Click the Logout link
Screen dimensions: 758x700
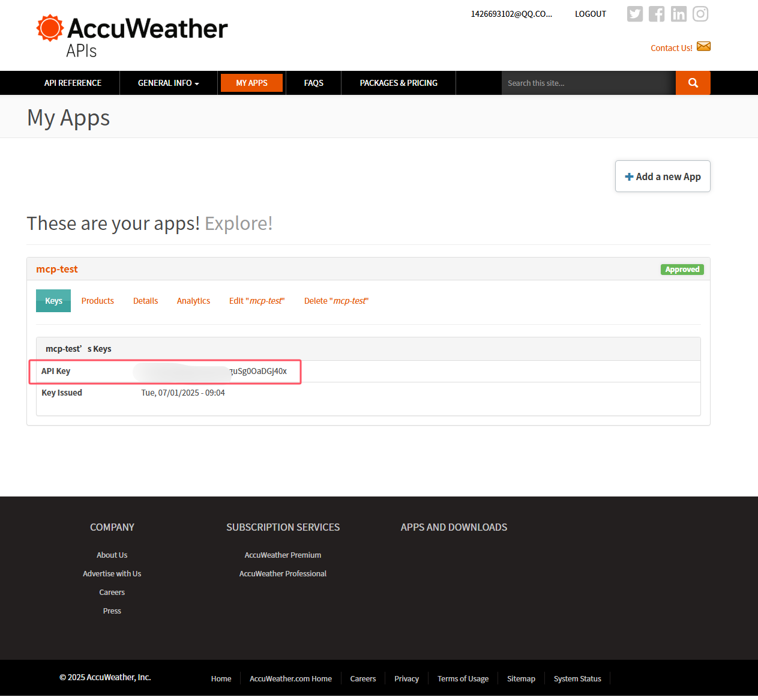[x=591, y=14]
